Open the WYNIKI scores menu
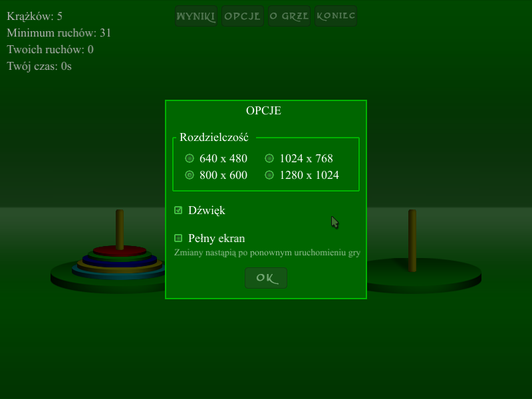Viewport: 532px width, 399px height. tap(196, 17)
